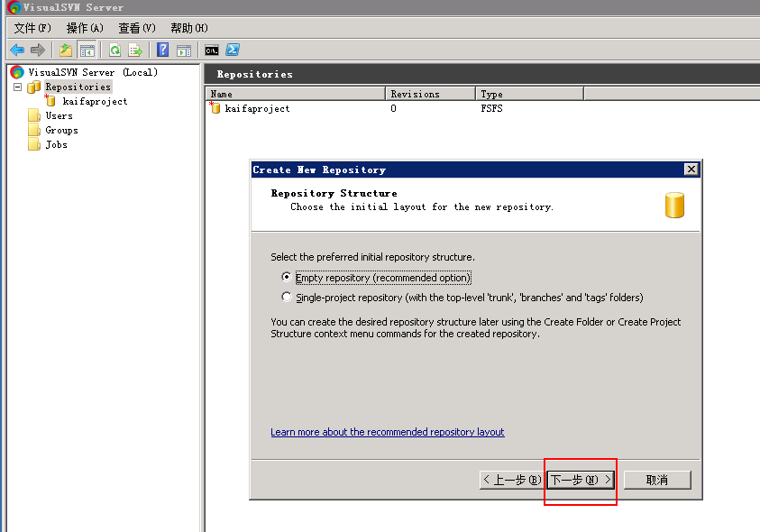Image resolution: width=760 pixels, height=532 pixels.
Task: Click the Repositories folder icon in the tree
Action: [34, 87]
